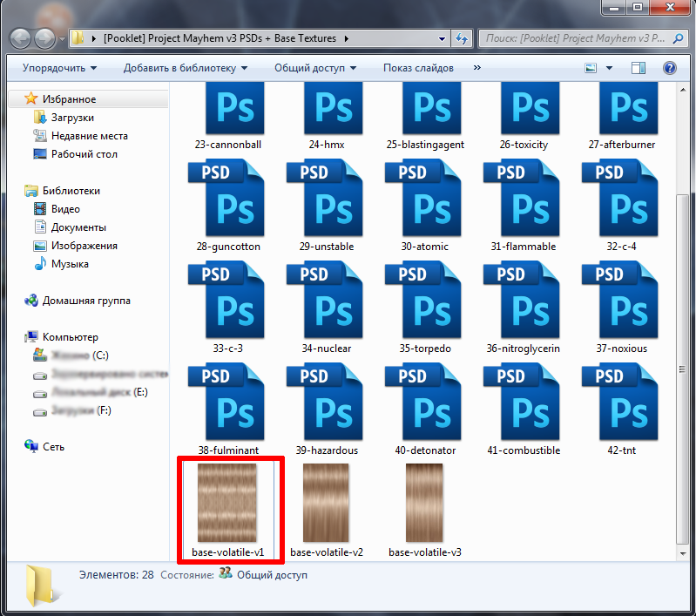The height and width of the screenshot is (616, 696).
Task: Toggle the preview pane button
Action: pos(639,68)
